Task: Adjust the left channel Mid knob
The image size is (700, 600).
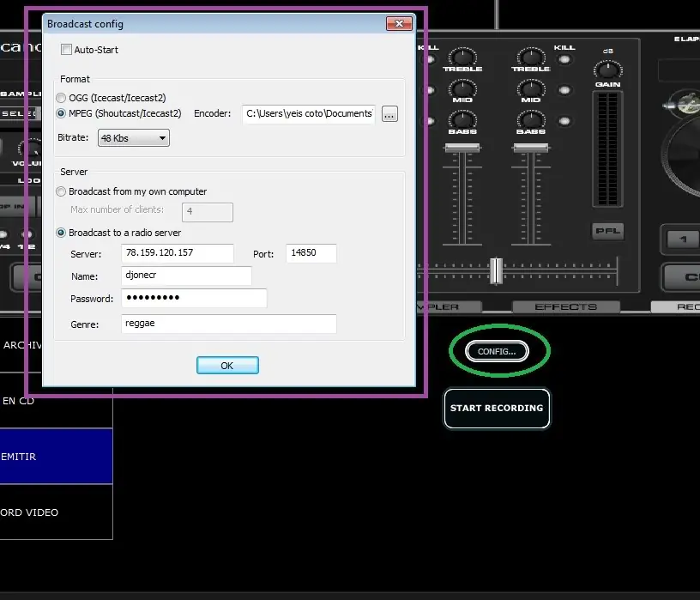Action: 462,88
